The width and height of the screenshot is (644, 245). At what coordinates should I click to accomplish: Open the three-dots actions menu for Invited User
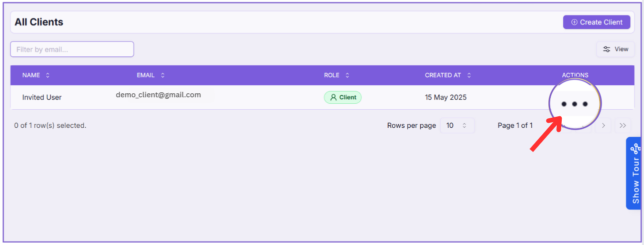574,104
